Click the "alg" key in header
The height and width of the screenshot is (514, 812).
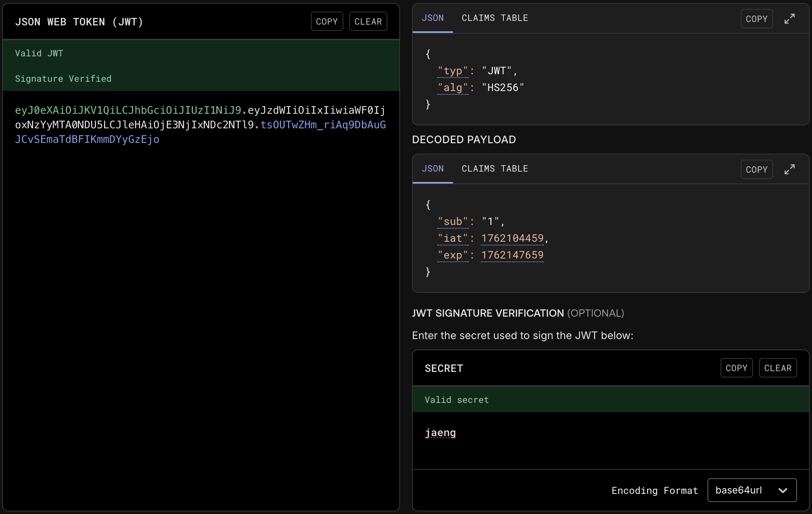point(453,88)
